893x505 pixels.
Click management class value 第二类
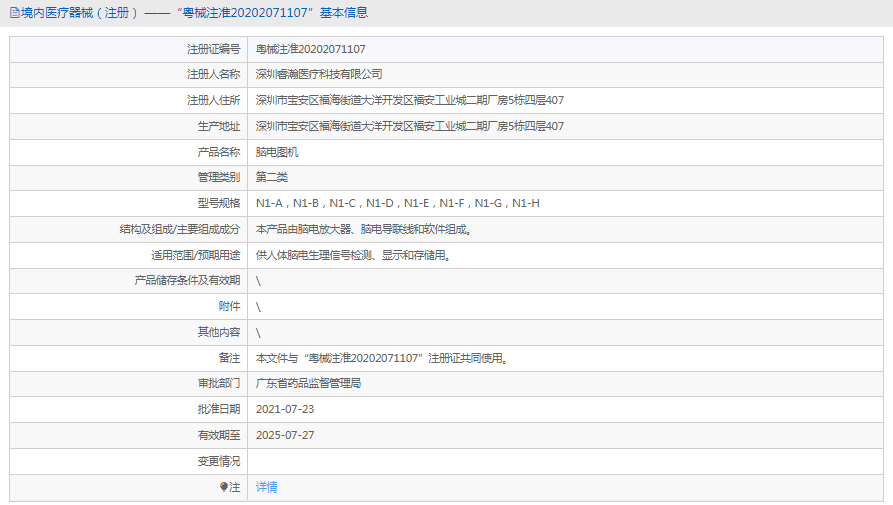[x=272, y=178]
